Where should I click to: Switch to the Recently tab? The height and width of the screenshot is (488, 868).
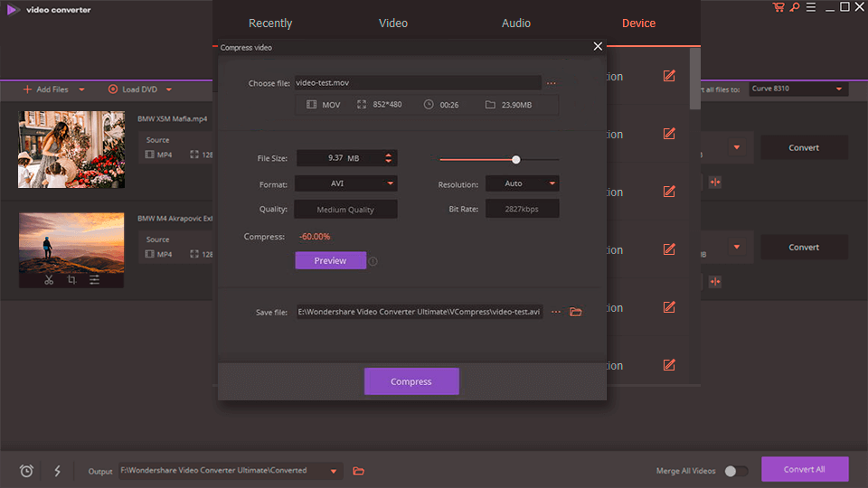click(270, 23)
